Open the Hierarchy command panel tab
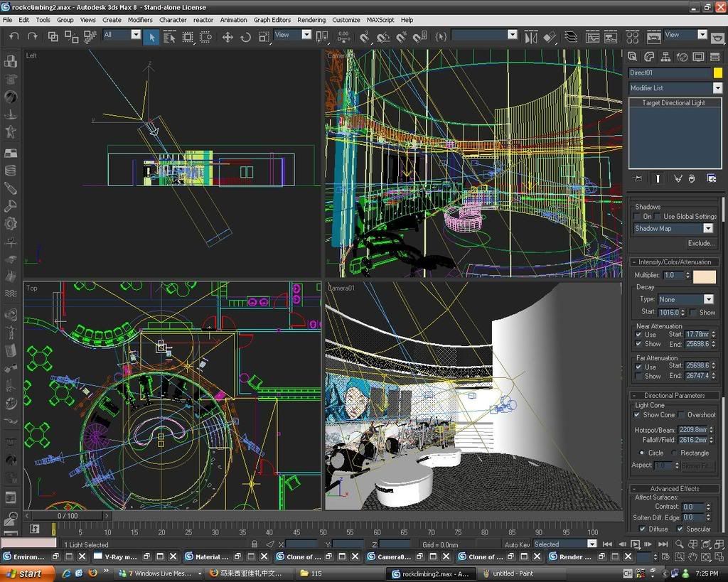The width and height of the screenshot is (728, 582). tap(666, 57)
